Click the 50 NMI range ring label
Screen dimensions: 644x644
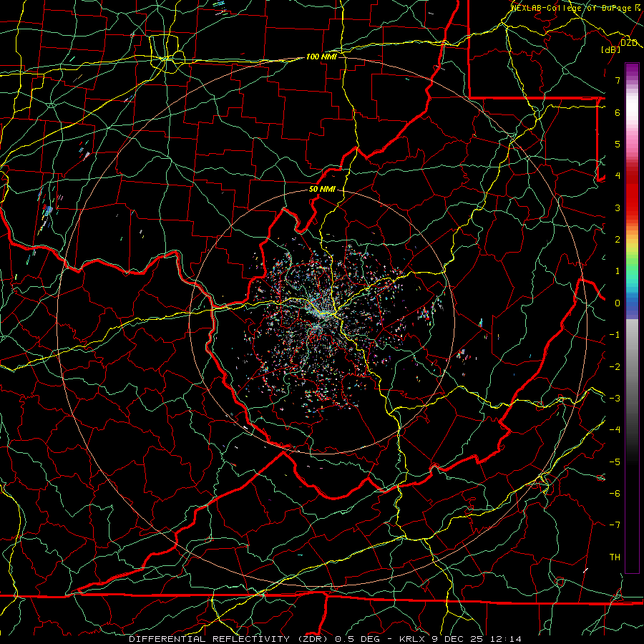pos(322,190)
